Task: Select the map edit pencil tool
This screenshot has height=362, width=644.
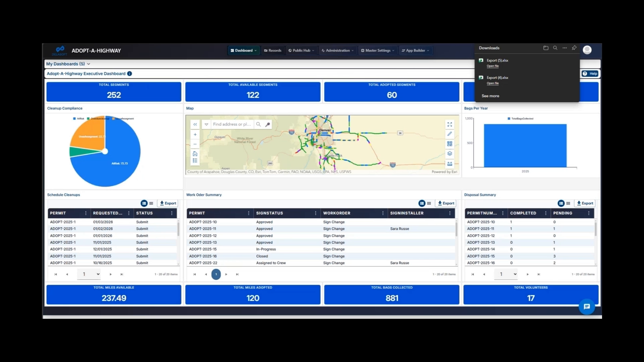Action: coord(450,134)
